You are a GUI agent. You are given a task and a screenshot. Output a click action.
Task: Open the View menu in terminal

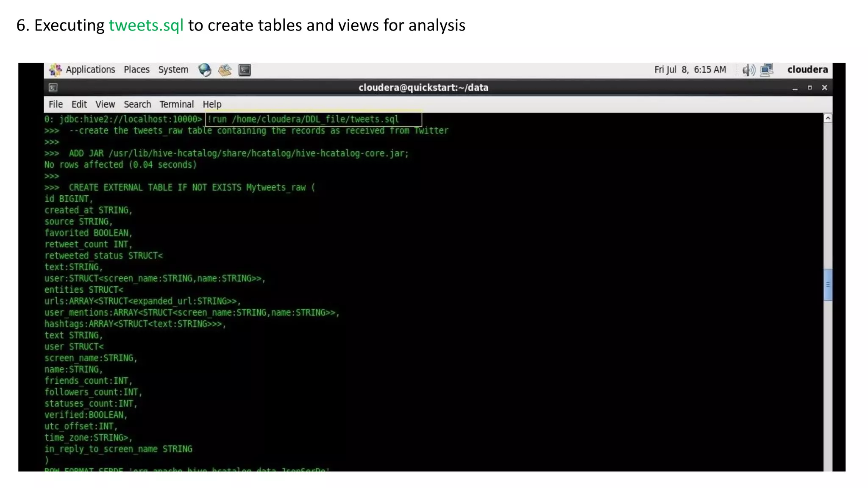[x=105, y=104]
